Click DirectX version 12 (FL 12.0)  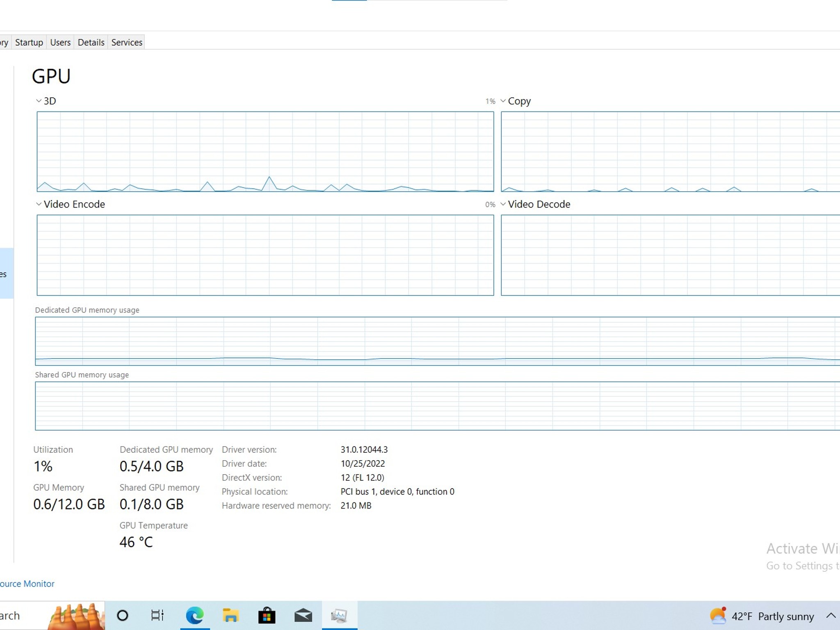coord(363,477)
